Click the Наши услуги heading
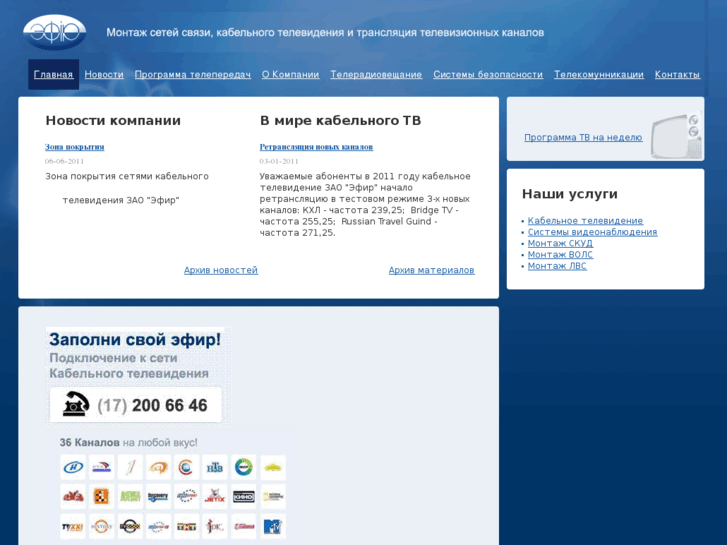The height and width of the screenshot is (545, 727). (569, 194)
